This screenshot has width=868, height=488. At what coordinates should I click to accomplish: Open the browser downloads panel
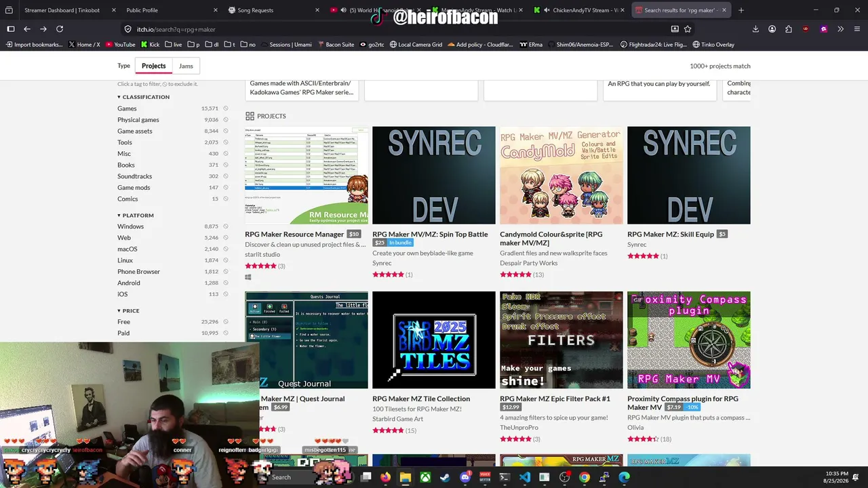pos(755,29)
